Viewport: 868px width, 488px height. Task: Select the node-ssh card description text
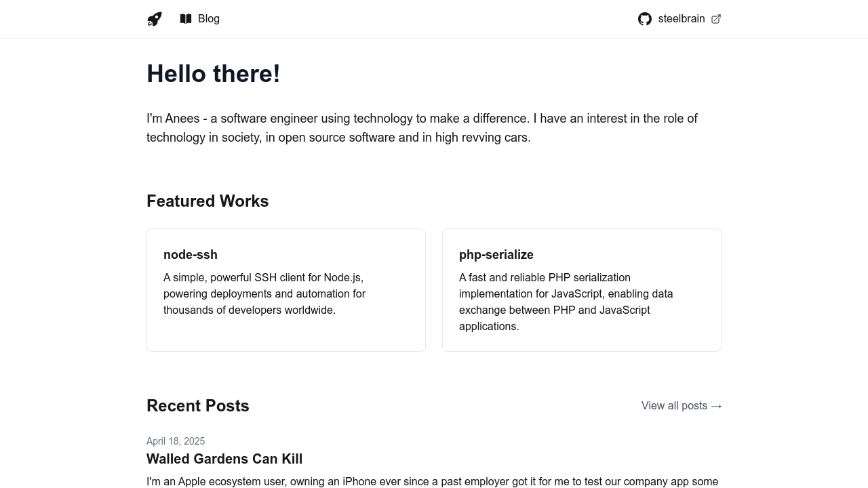pos(264,294)
